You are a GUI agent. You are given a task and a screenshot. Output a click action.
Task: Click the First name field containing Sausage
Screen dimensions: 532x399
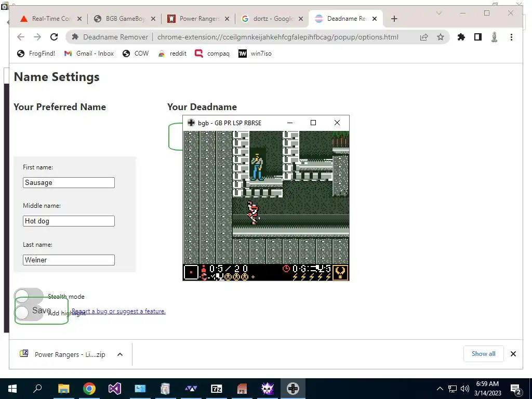click(x=69, y=182)
